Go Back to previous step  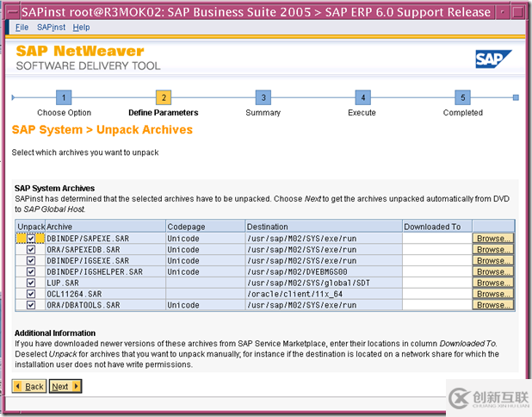click(29, 387)
